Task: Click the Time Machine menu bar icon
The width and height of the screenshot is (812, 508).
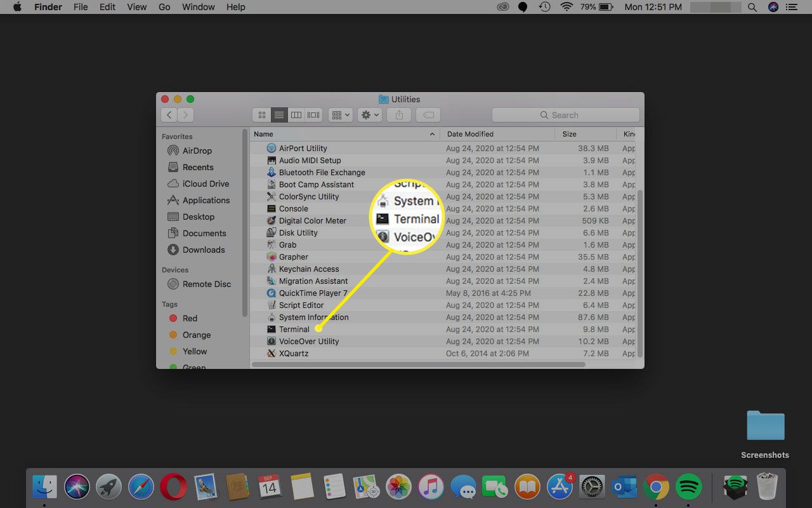Action: 544,7
